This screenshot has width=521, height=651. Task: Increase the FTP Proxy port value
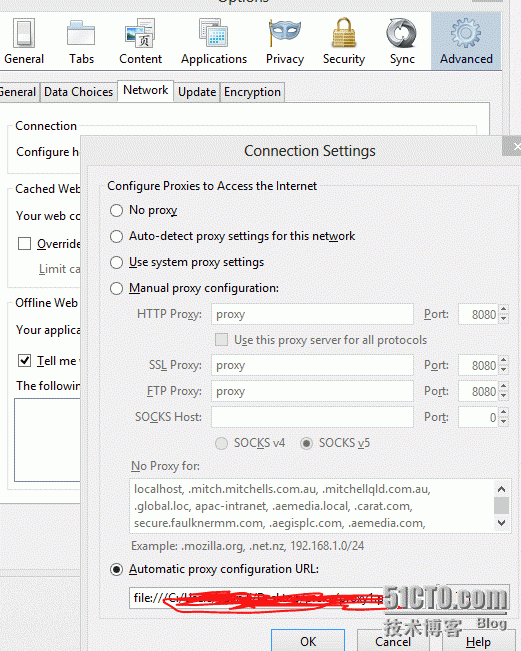point(504,386)
